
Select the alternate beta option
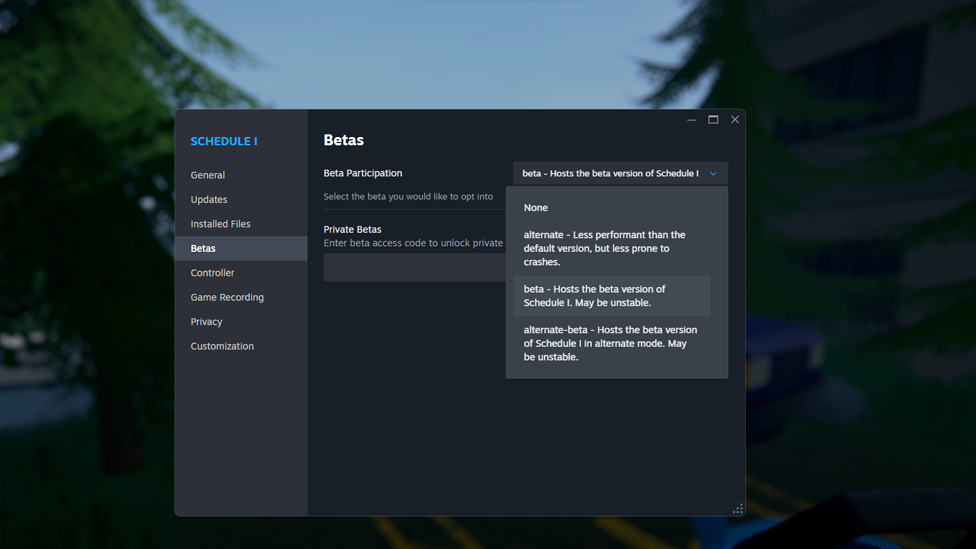coord(612,248)
